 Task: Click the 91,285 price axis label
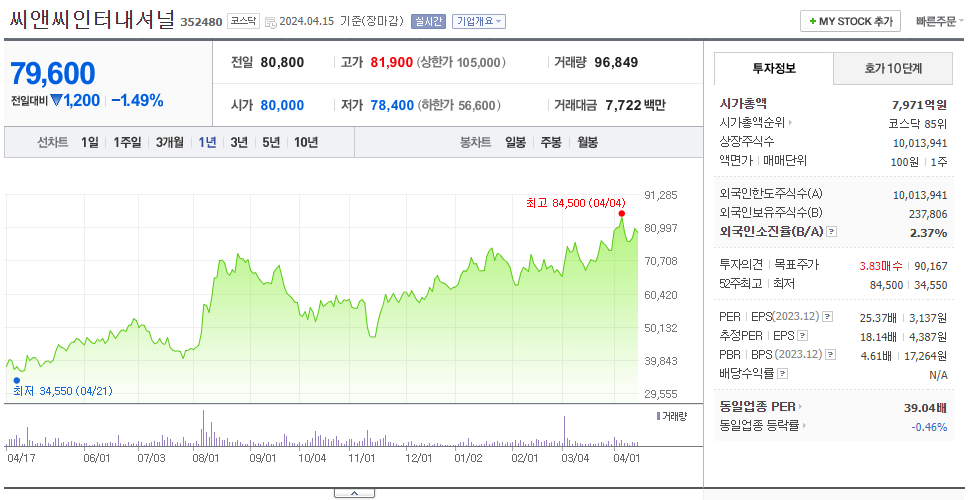click(x=661, y=195)
